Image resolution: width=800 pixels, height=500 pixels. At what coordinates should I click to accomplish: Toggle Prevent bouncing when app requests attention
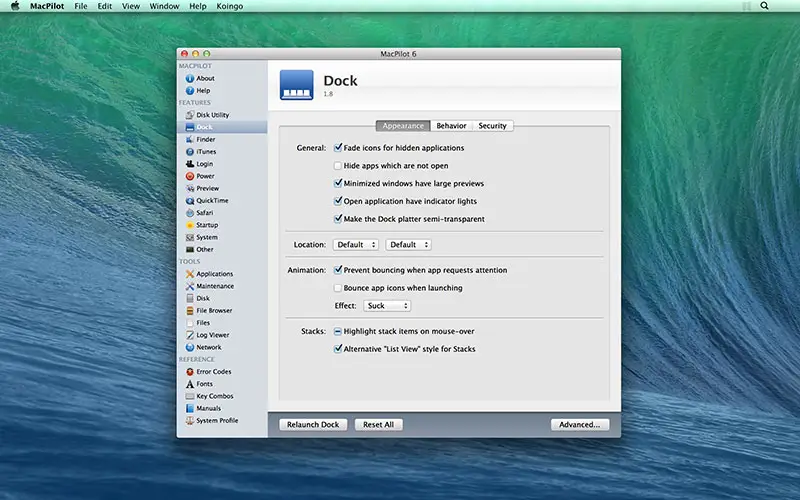point(338,270)
